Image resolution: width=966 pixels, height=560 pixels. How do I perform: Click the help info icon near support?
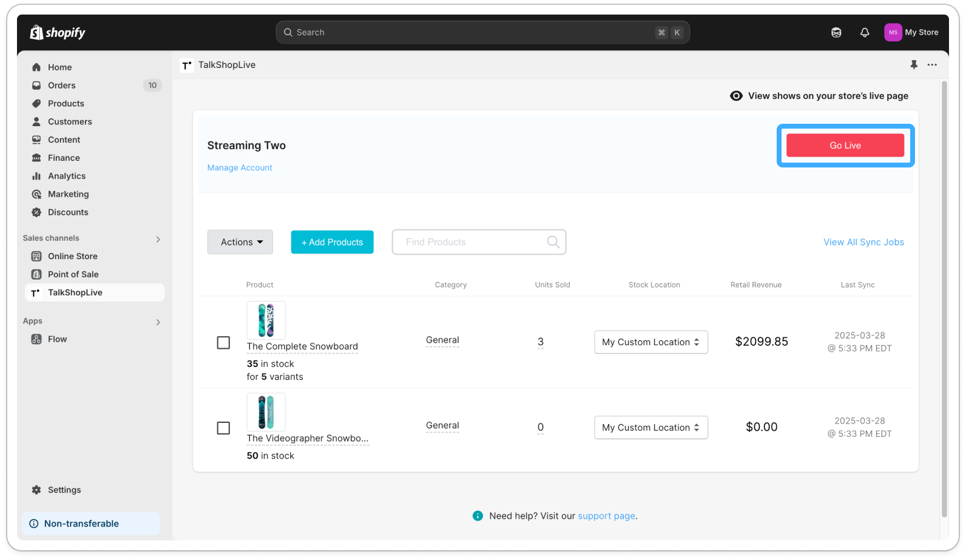(478, 516)
